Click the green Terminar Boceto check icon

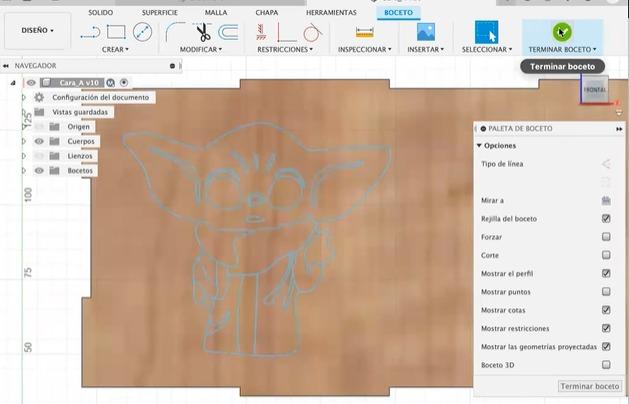[x=562, y=32]
